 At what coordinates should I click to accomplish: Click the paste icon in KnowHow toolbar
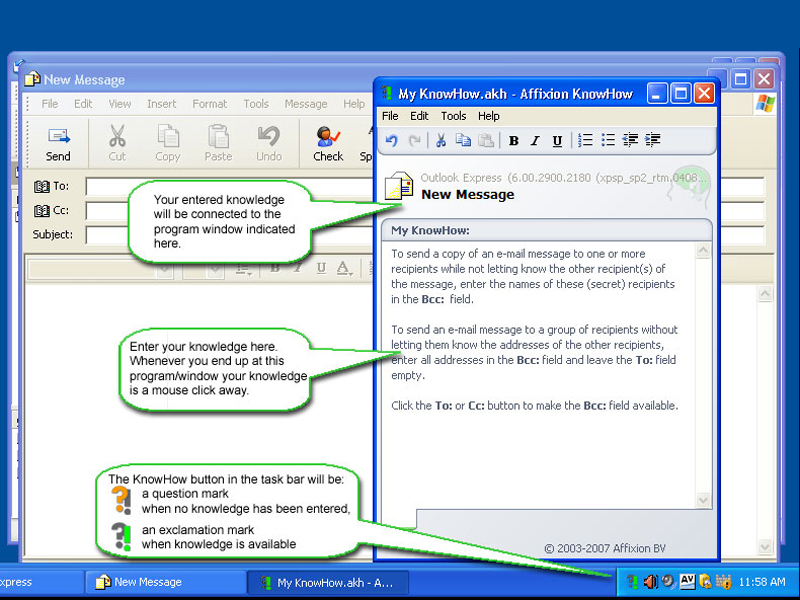(x=486, y=140)
